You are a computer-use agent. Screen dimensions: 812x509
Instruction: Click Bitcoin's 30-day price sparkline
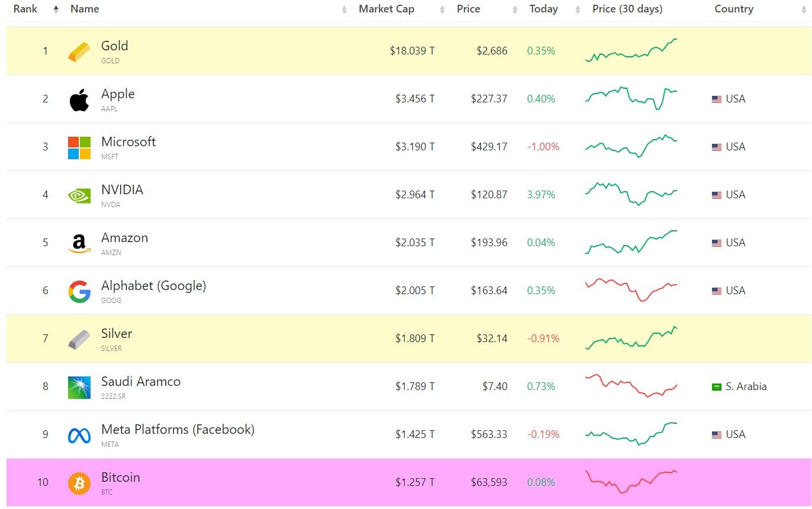631,481
